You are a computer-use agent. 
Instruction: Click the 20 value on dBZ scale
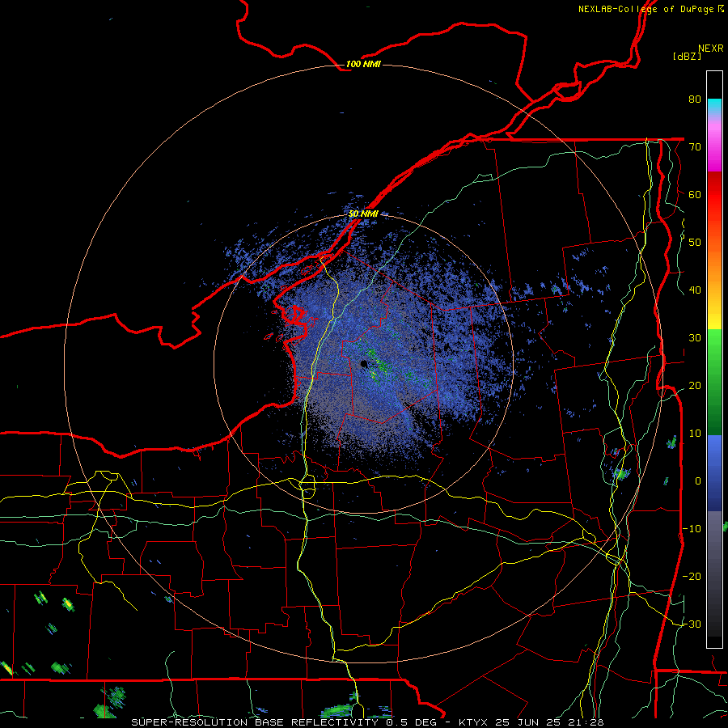(x=695, y=385)
